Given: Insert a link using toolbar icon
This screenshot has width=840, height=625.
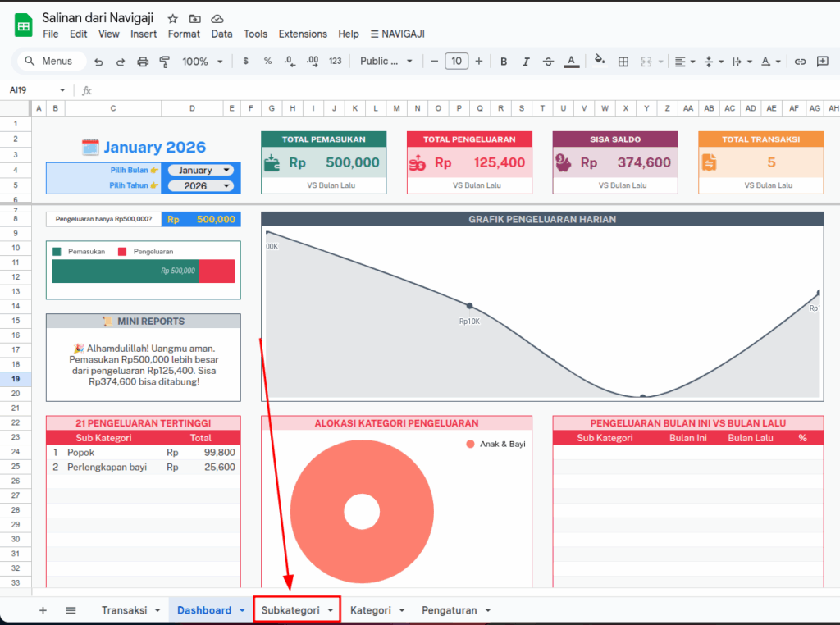Looking at the screenshot, I should [x=800, y=62].
